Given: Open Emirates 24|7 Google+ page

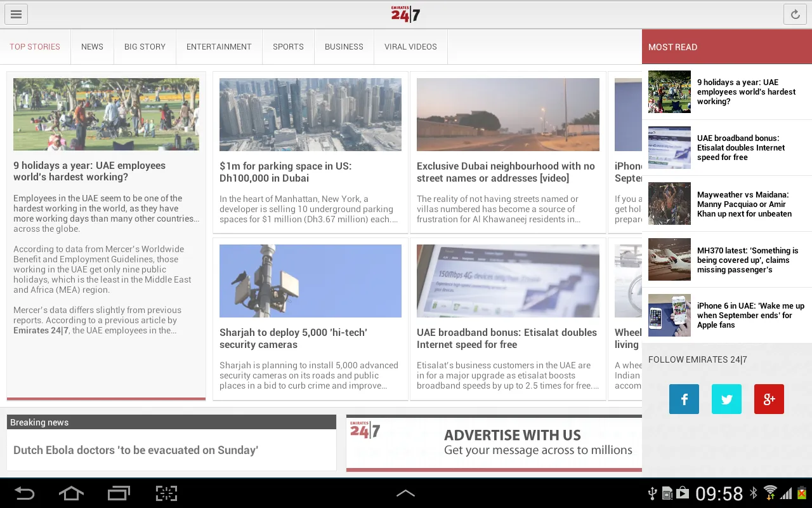Looking at the screenshot, I should click(769, 399).
